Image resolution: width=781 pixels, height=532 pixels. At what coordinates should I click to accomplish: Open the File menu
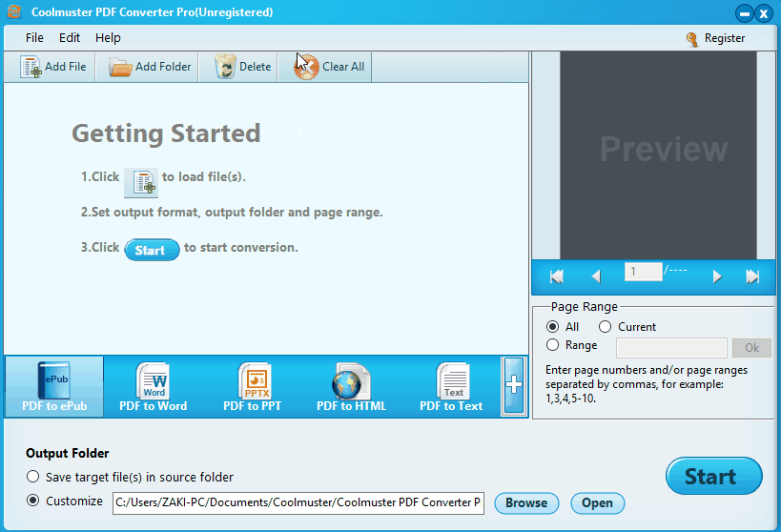34,38
